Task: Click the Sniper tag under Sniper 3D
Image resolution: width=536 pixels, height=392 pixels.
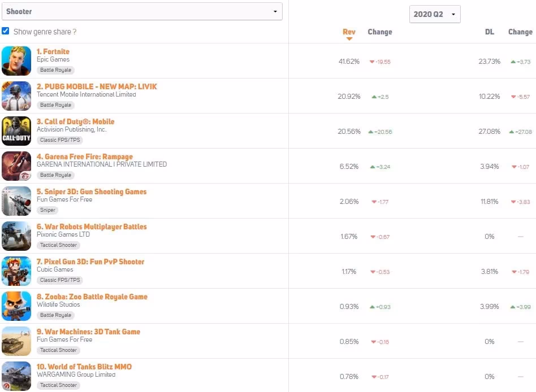Action: [47, 210]
